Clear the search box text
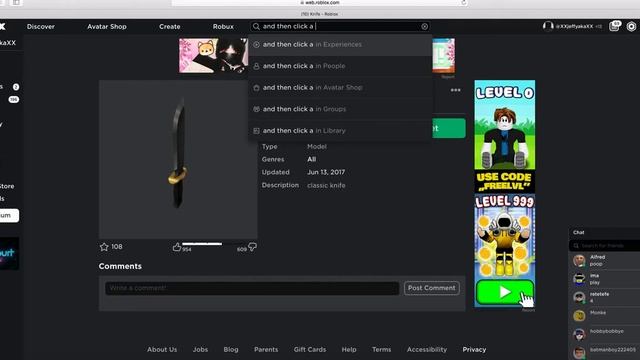640x360 pixels. [424, 27]
